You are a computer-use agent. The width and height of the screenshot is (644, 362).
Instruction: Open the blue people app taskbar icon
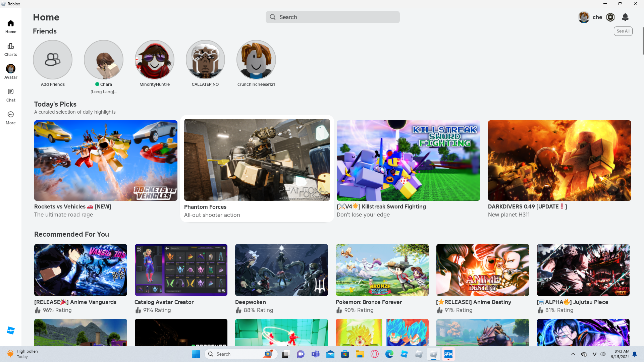coord(448,354)
